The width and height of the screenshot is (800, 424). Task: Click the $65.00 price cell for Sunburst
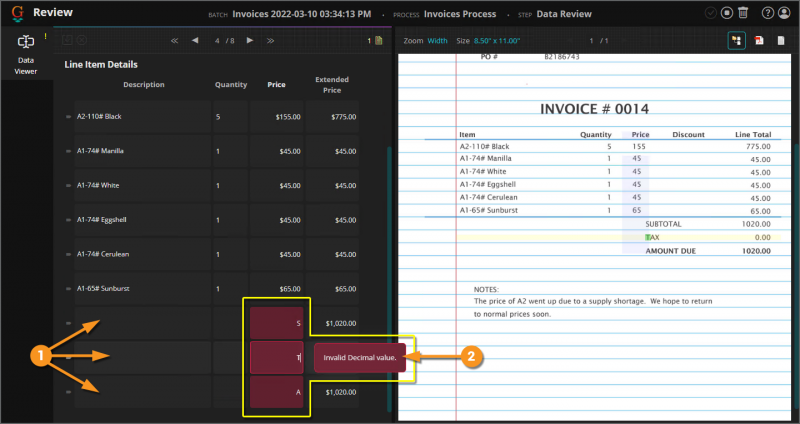[x=277, y=289]
